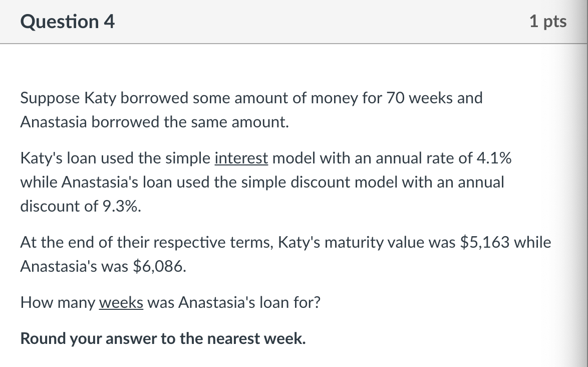Click the words At the end of
588x367 pixels.
click(x=66, y=243)
